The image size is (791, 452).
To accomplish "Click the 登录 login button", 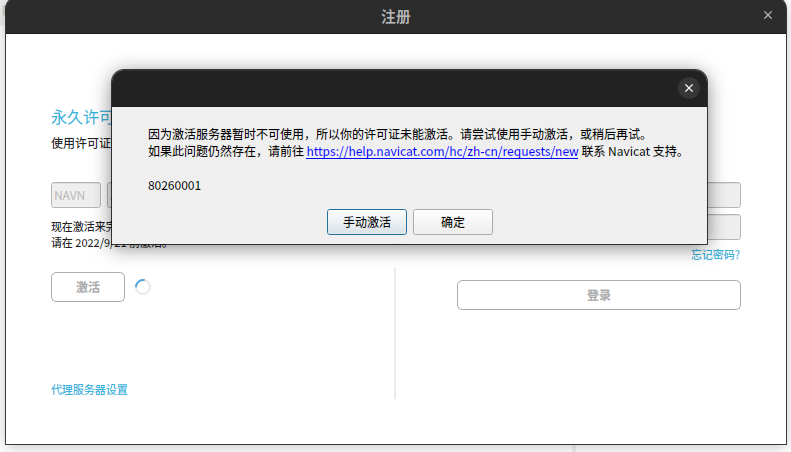I will (x=599, y=295).
